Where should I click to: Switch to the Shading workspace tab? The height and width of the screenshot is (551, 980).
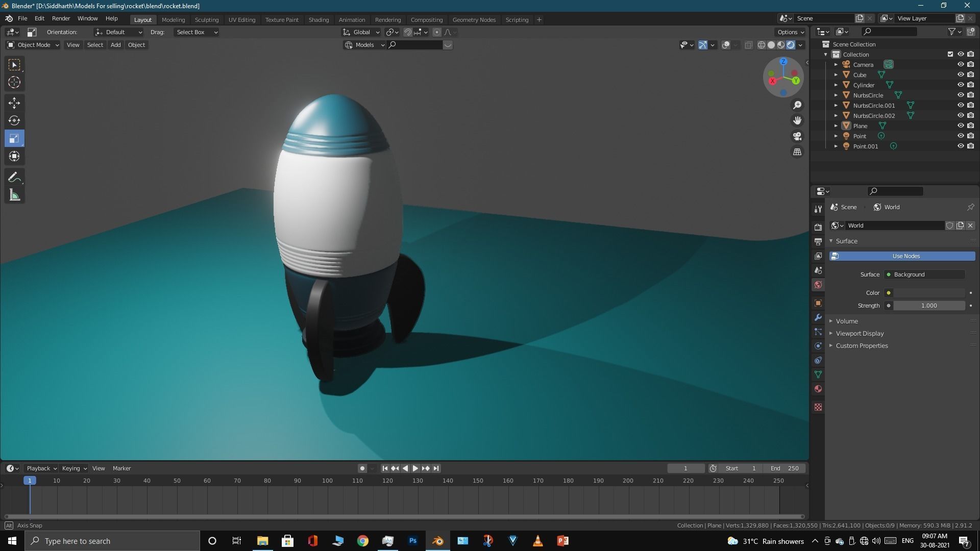[x=318, y=20]
